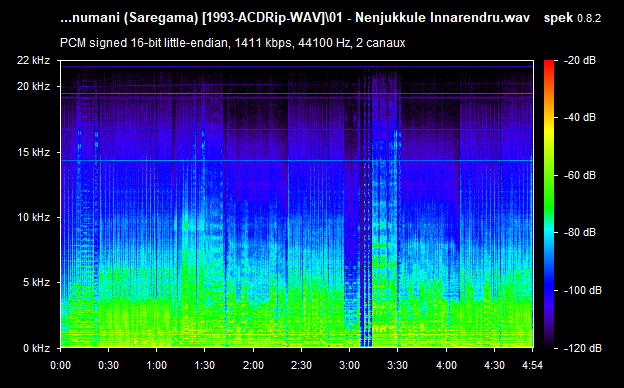Image resolution: width=624 pixels, height=388 pixels.
Task: Click the 15 kHz frequency label
Action: 33,152
